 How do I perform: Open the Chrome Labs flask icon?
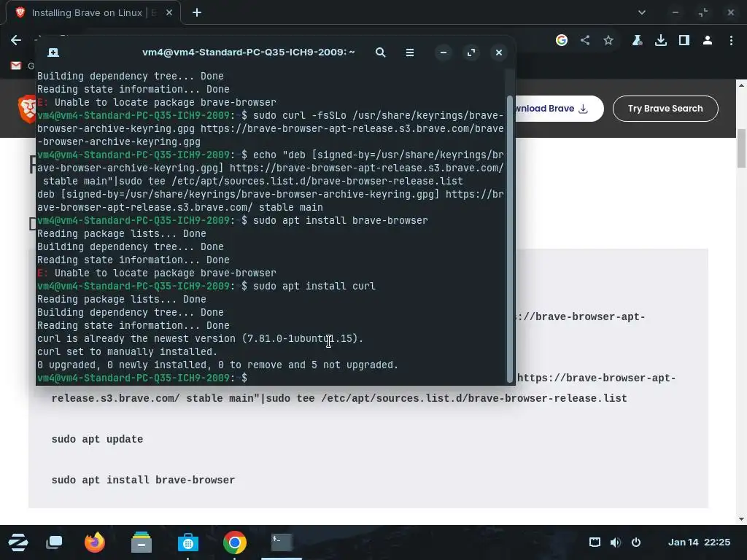(637, 40)
